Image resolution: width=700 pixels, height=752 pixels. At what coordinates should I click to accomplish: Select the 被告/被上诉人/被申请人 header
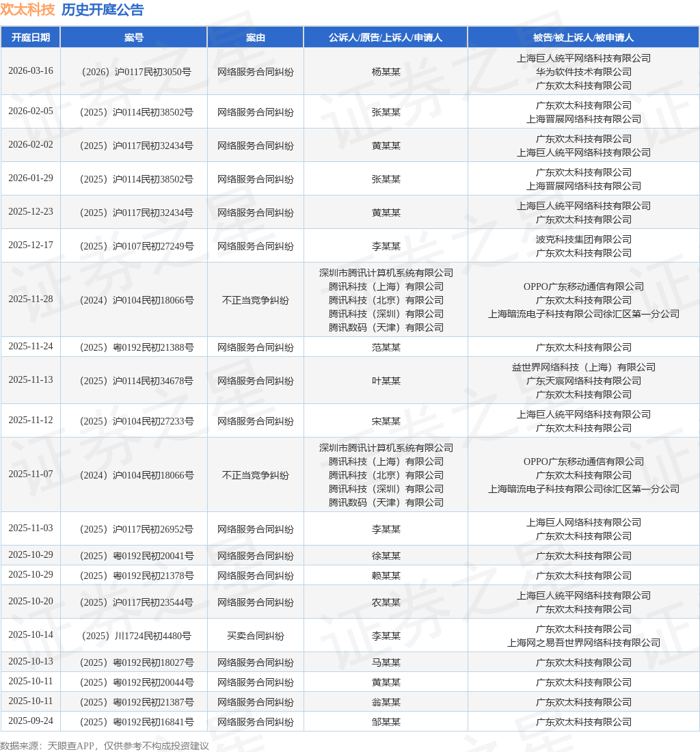[x=584, y=38]
